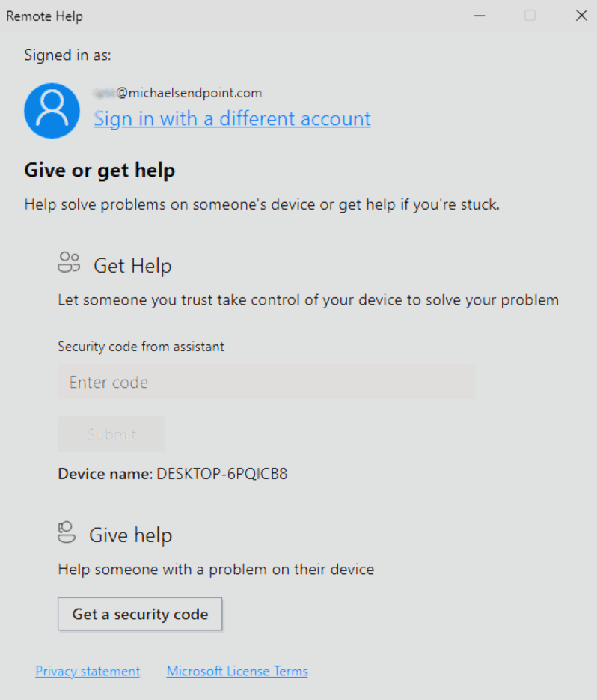Click the blue user profile avatar

tap(52, 111)
